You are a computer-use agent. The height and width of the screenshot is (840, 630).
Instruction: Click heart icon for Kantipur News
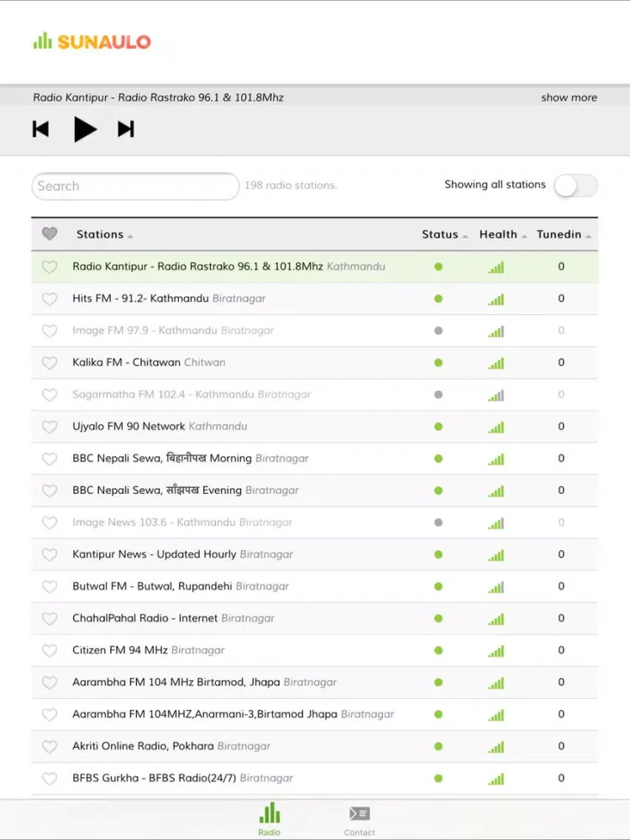50,554
